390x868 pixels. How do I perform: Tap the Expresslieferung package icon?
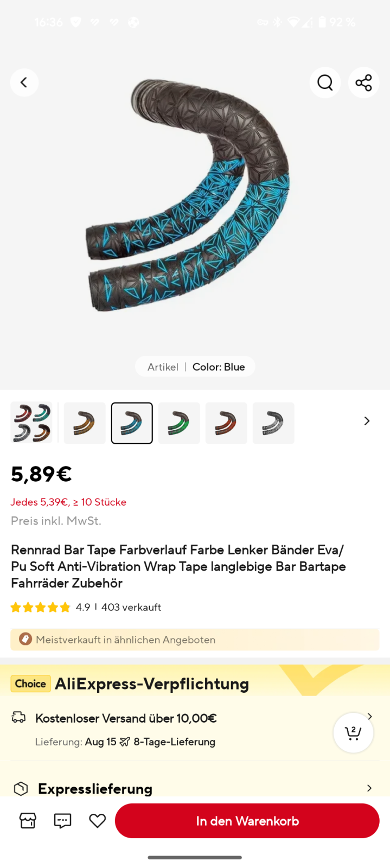click(21, 788)
